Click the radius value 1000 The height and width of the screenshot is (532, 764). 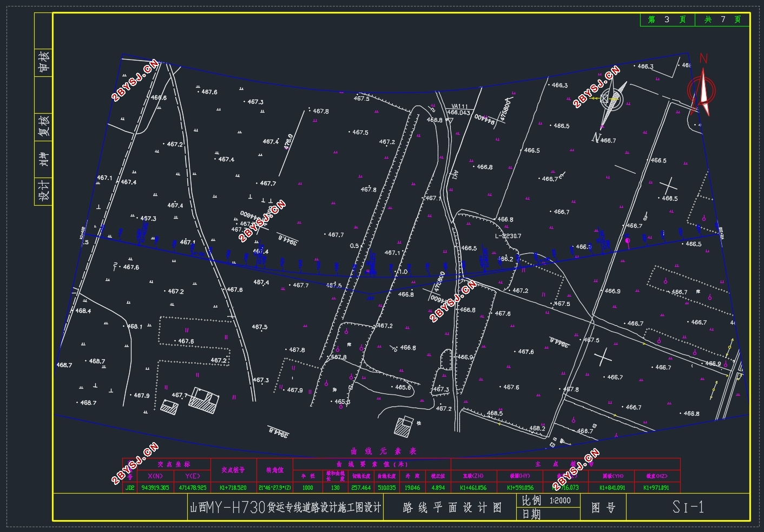click(307, 488)
